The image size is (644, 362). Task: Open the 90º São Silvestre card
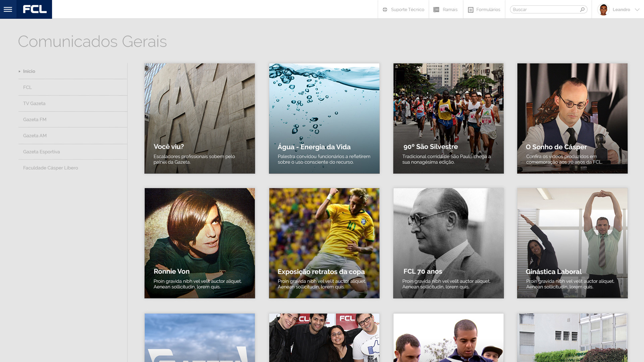tap(448, 118)
